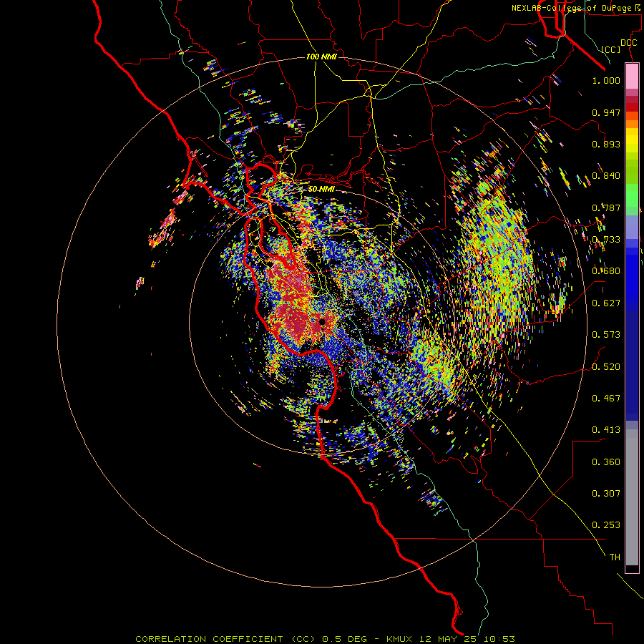This screenshot has height=644, width=644.
Task: Select the black radar site dot
Action: 323,322
